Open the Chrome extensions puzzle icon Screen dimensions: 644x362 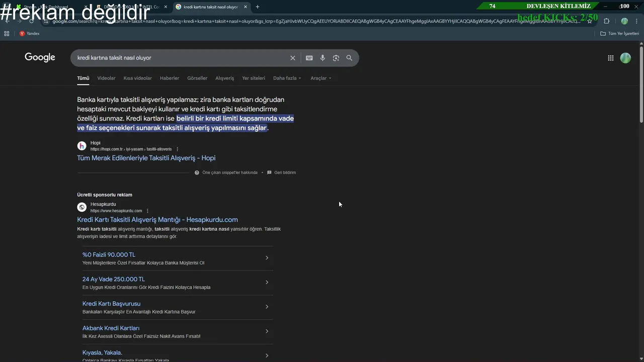tap(606, 21)
